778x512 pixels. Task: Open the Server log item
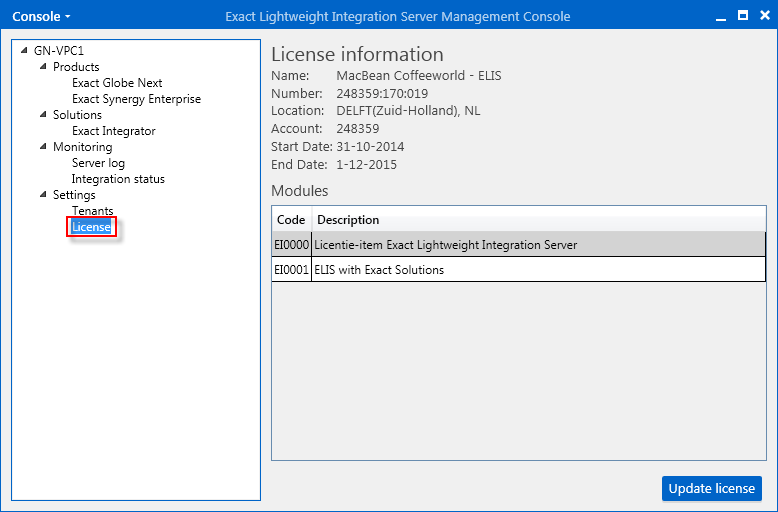(x=98, y=163)
